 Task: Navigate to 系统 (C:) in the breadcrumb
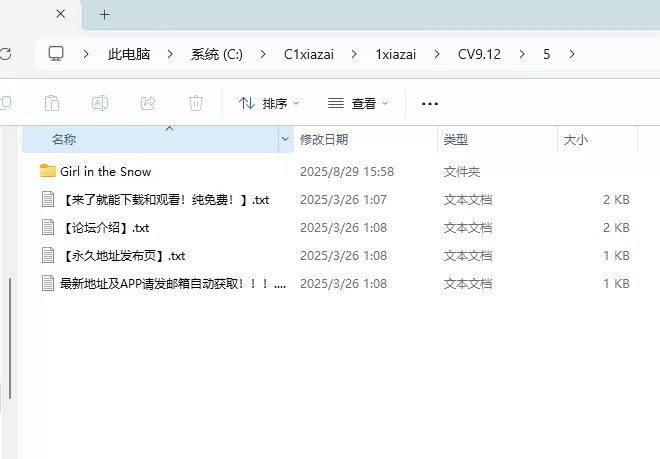[217, 54]
